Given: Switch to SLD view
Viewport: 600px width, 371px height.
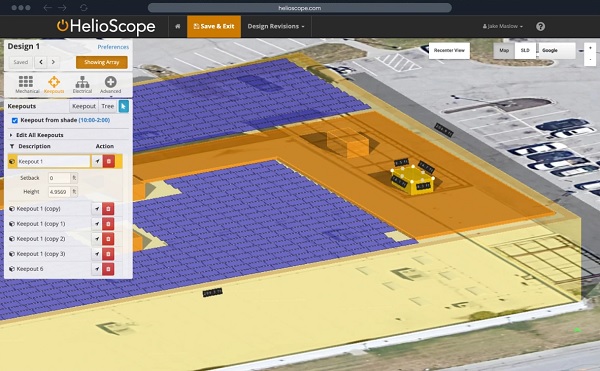Looking at the screenshot, I should 525,50.
